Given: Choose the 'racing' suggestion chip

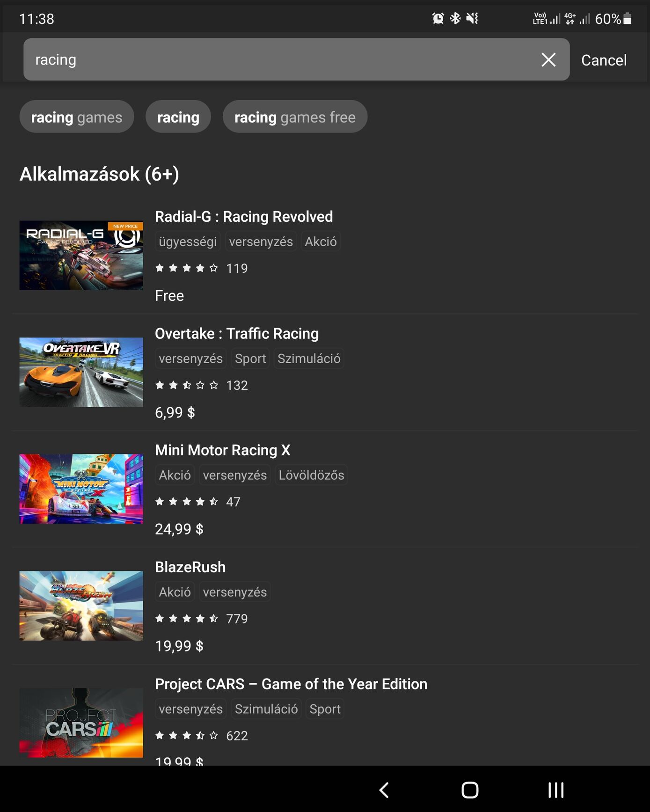Looking at the screenshot, I should coord(178,117).
